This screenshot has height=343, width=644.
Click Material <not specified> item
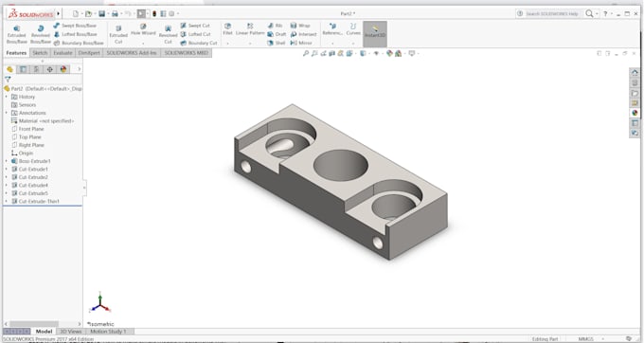coord(43,120)
